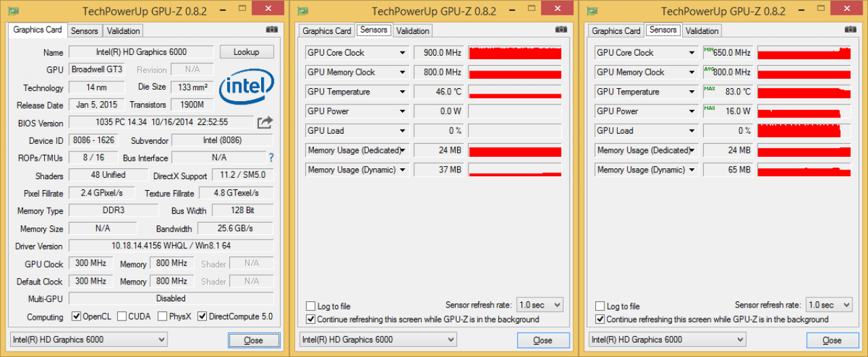The width and height of the screenshot is (868, 357).
Task: Enable Log to file in right window
Action: 600,306
